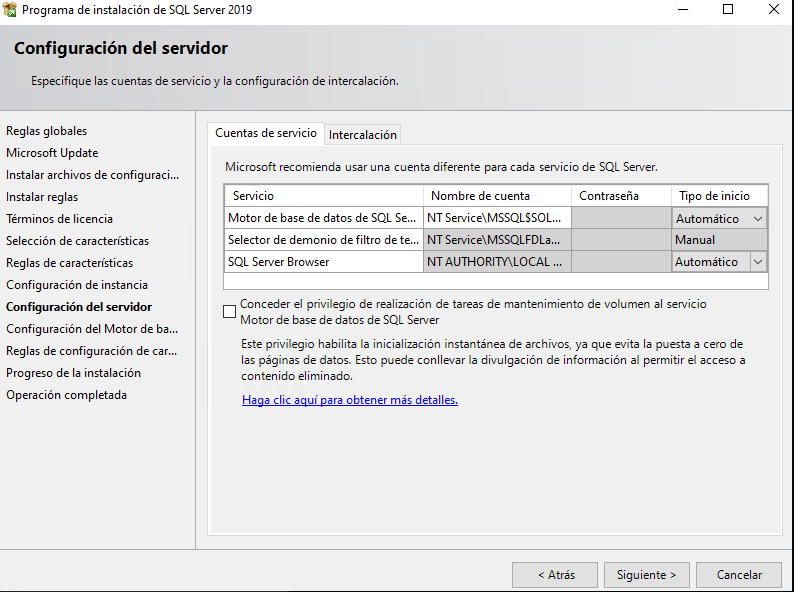794x592 pixels.
Task: Select Progreso de la instalación step
Action: (73, 373)
